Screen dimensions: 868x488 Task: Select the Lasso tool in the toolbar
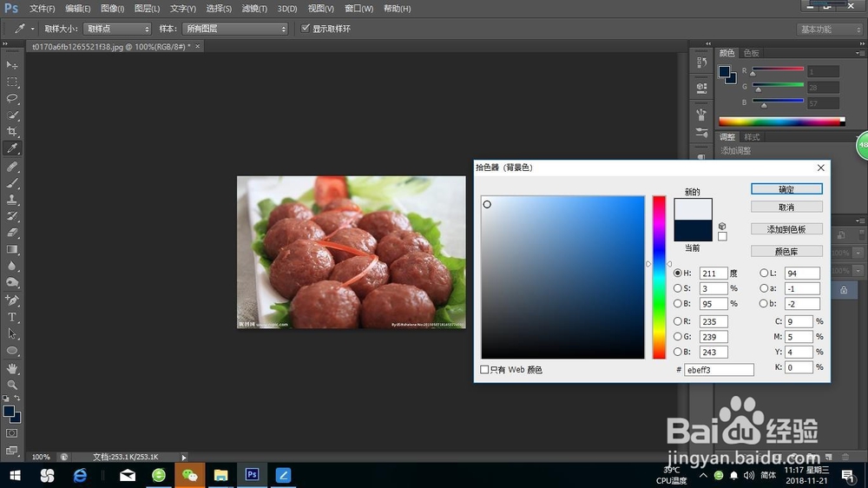pos(11,98)
